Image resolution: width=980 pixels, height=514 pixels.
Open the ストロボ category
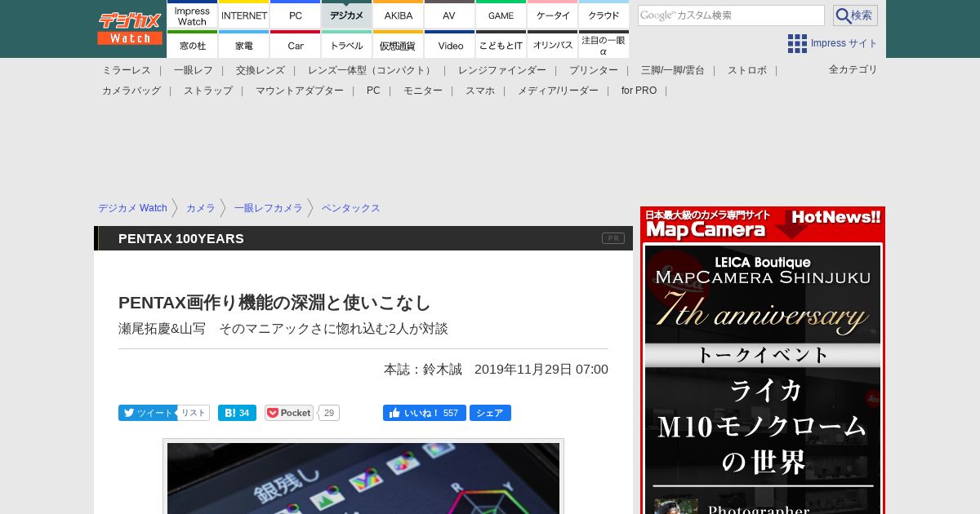747,70
